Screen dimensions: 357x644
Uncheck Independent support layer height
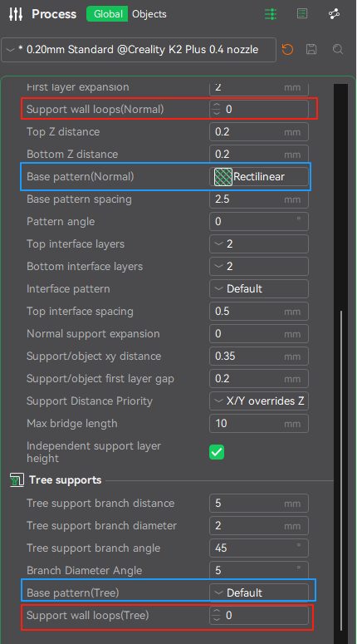point(217,452)
